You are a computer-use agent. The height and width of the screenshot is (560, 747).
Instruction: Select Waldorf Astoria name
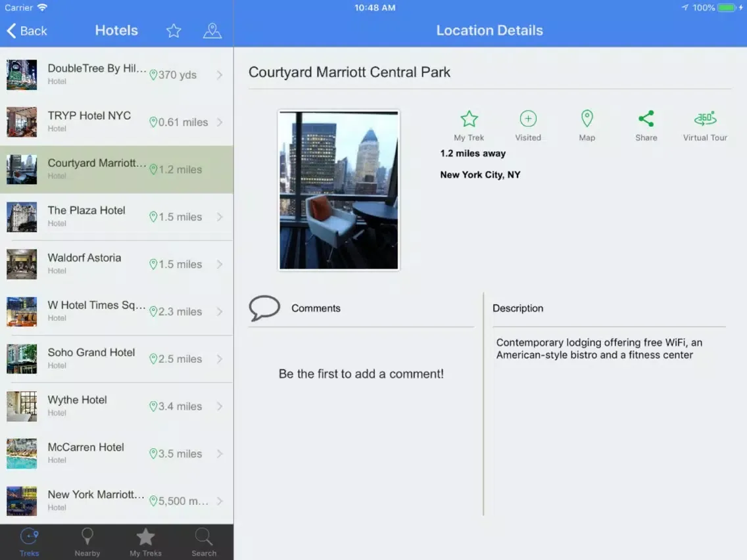pos(84,258)
